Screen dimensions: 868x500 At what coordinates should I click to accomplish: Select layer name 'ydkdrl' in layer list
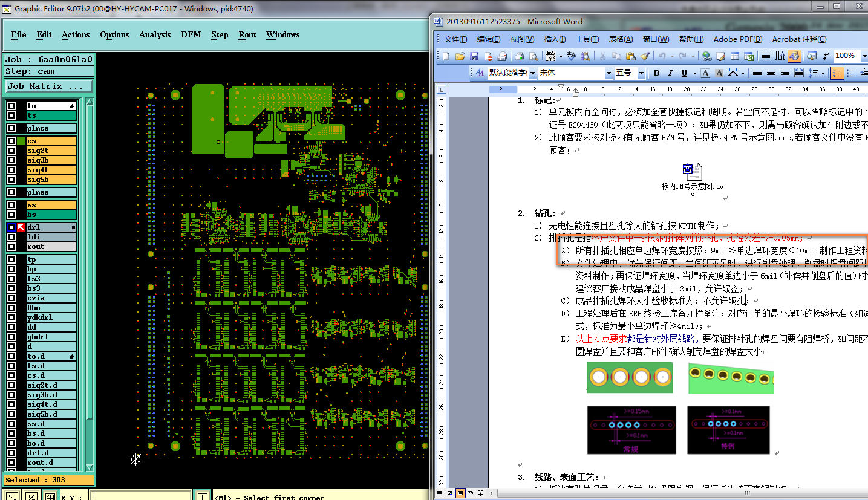pos(51,317)
